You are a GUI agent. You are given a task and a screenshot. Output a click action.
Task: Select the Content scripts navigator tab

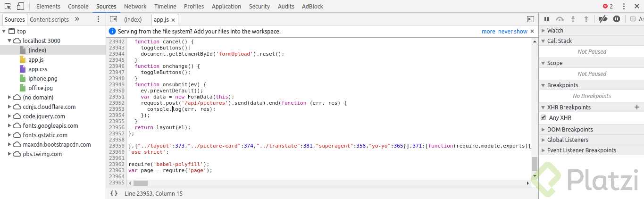(49, 19)
